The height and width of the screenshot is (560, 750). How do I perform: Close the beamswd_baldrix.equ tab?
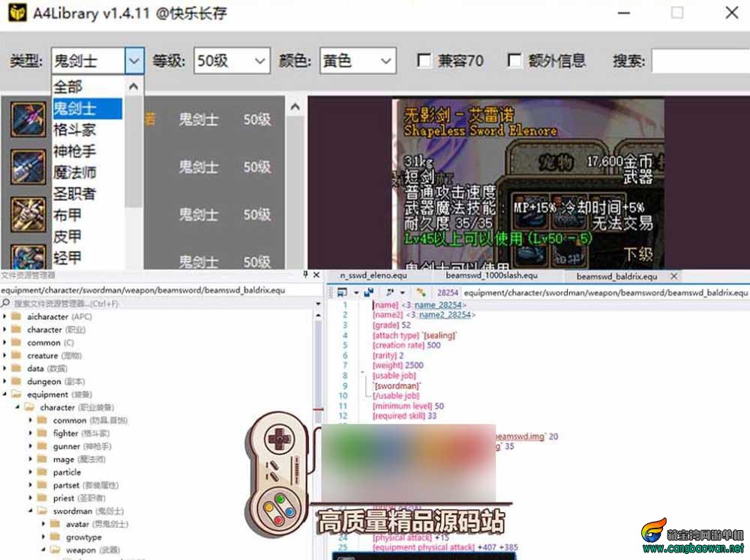[x=673, y=277]
